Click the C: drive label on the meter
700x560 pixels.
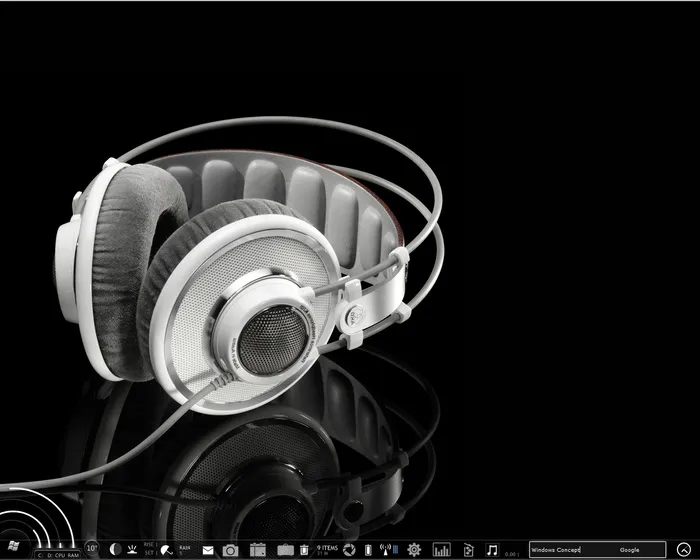pyautogui.click(x=40, y=554)
